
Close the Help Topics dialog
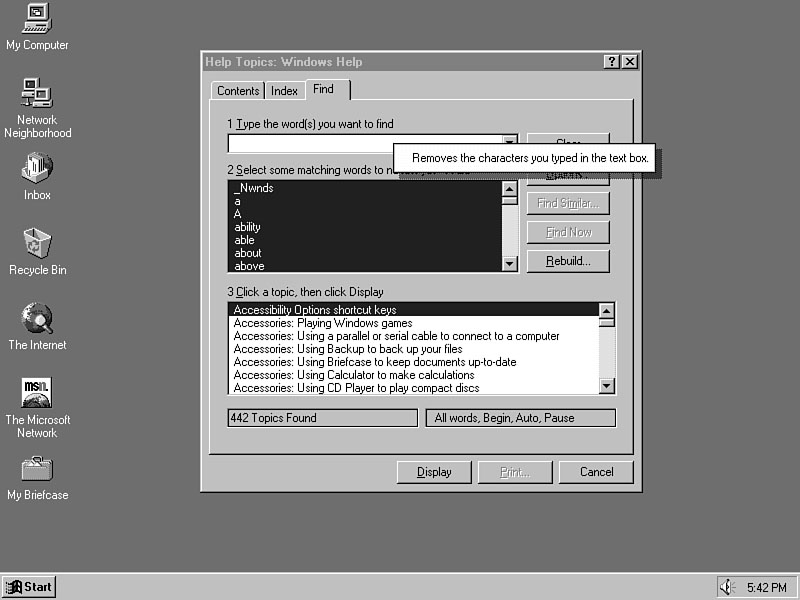tap(630, 62)
